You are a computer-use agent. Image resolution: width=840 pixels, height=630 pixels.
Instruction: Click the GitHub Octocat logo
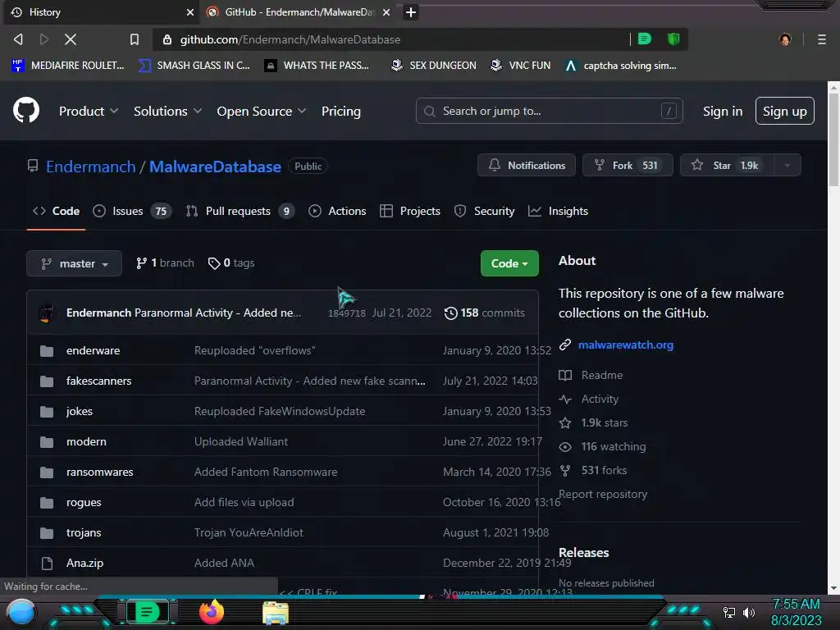coord(26,111)
